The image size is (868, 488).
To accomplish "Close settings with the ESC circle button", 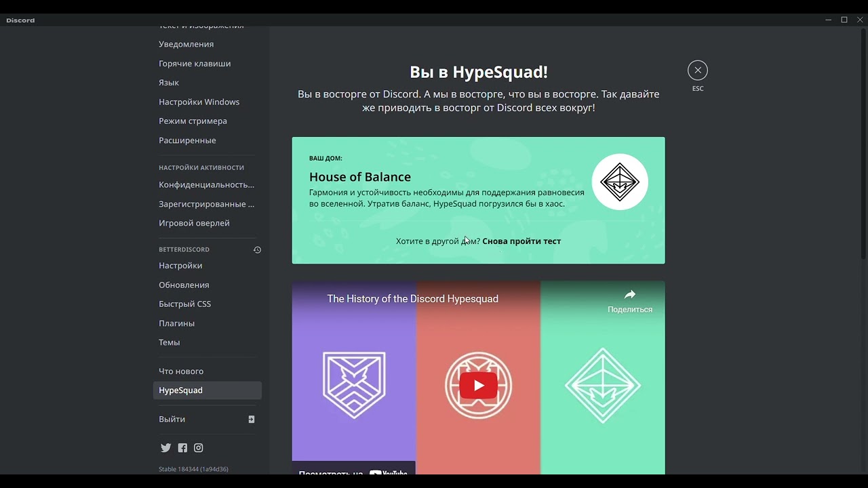I will point(697,70).
